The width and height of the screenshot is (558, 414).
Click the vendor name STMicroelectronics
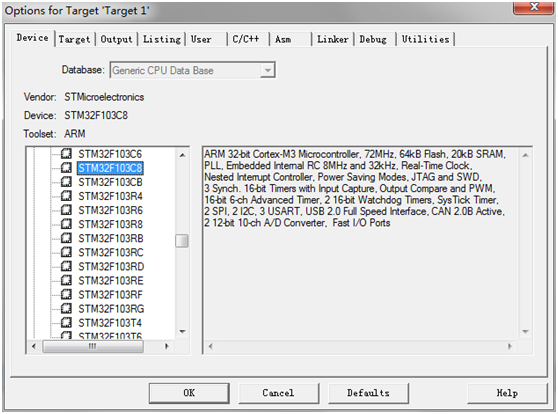[104, 97]
